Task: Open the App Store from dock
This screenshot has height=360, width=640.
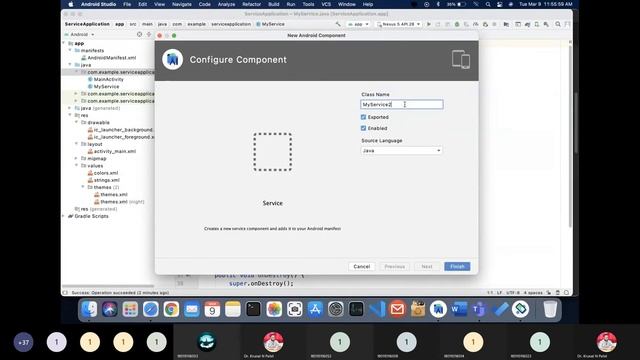Action: 315,309
